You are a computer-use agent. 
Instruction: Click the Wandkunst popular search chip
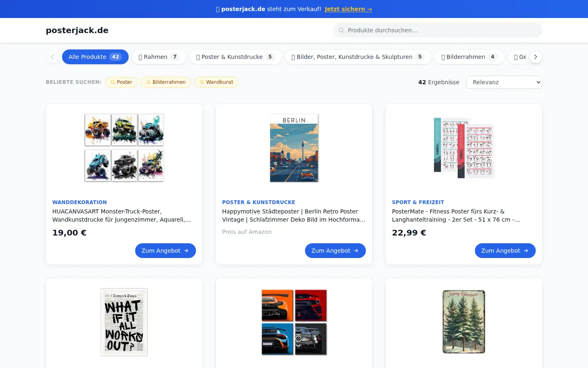click(216, 82)
